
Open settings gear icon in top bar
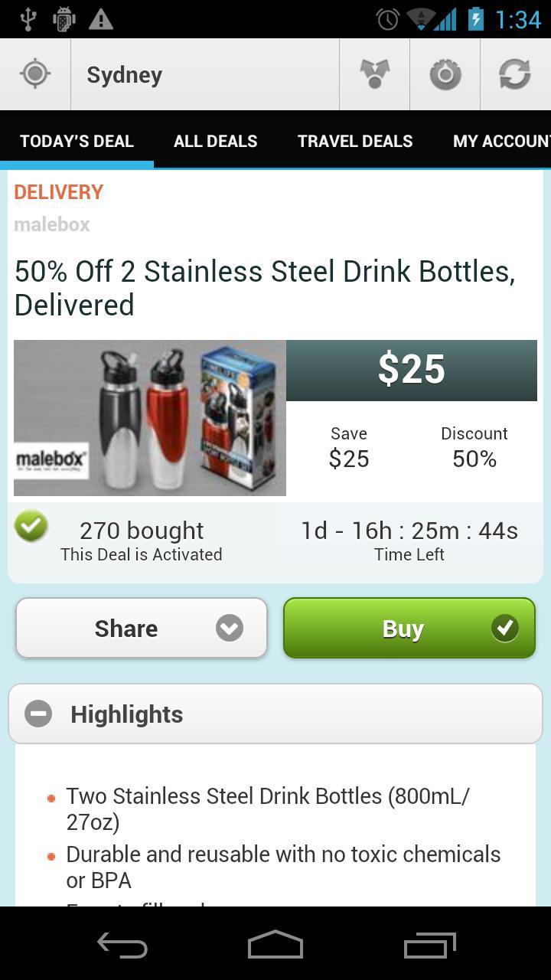coord(445,74)
